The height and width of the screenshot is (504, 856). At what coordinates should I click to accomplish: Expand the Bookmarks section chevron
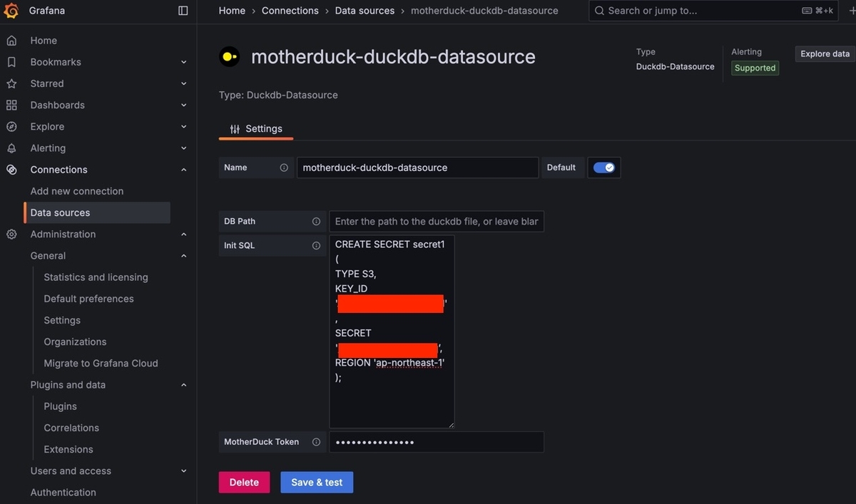tap(183, 62)
